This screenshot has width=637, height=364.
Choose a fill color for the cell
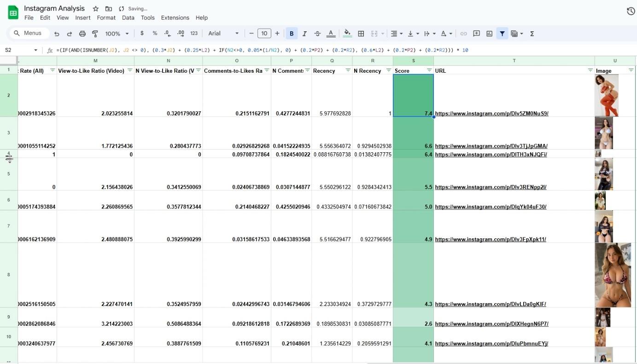click(347, 33)
